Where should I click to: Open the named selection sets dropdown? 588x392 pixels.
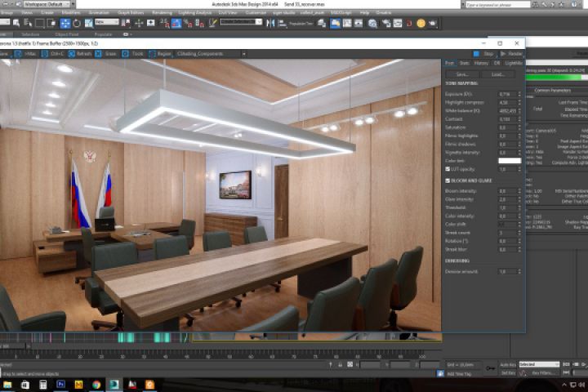tap(241, 22)
